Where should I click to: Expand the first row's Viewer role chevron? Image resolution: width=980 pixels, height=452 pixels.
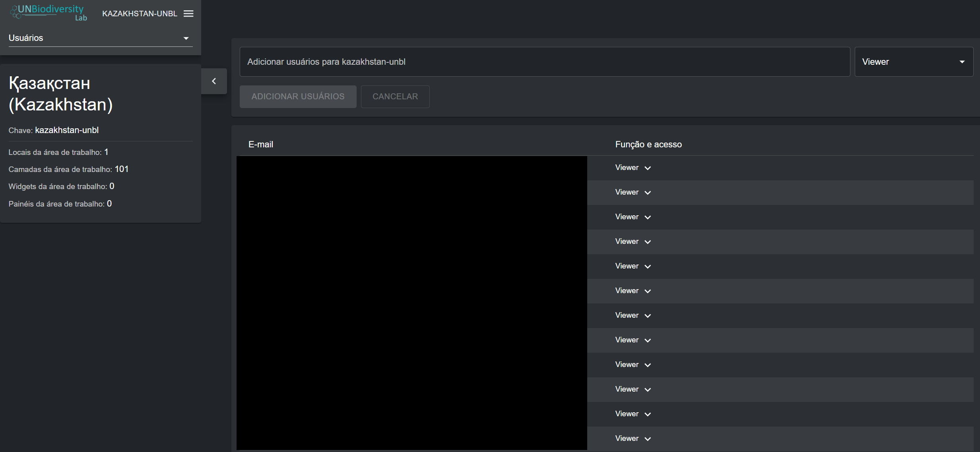point(648,168)
